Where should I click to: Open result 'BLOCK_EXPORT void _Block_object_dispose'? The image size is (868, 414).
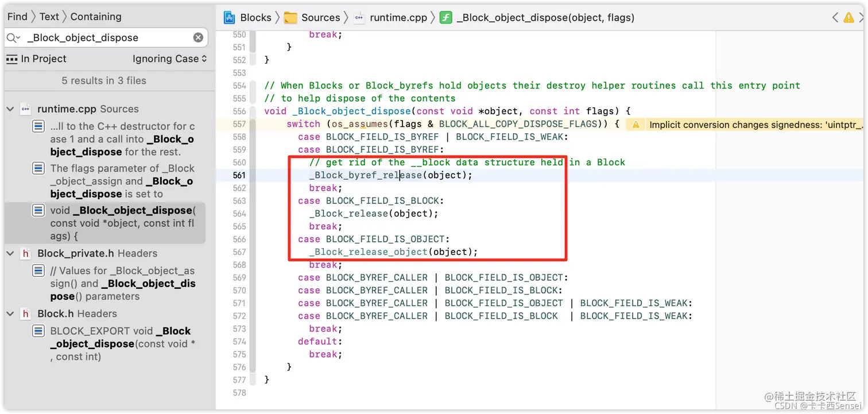tap(122, 343)
